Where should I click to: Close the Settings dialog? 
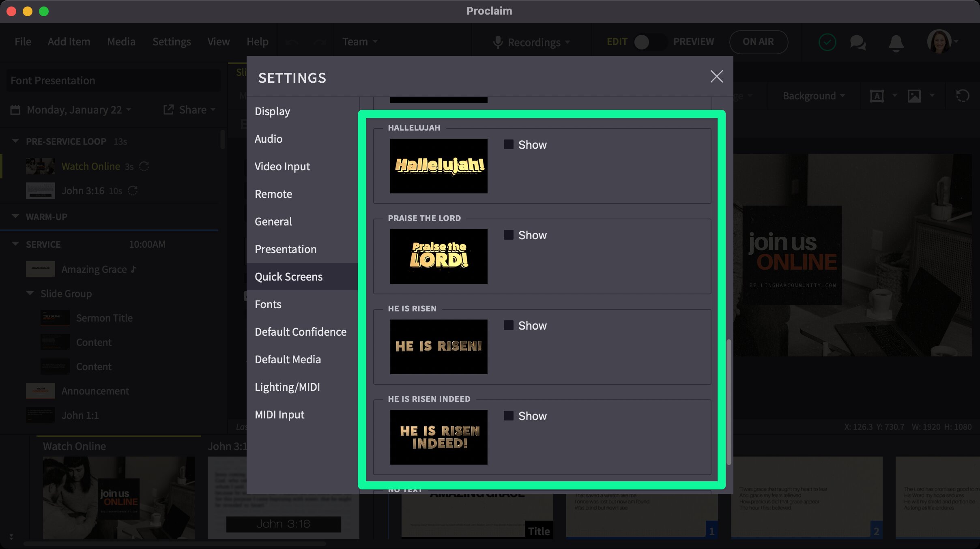[716, 76]
